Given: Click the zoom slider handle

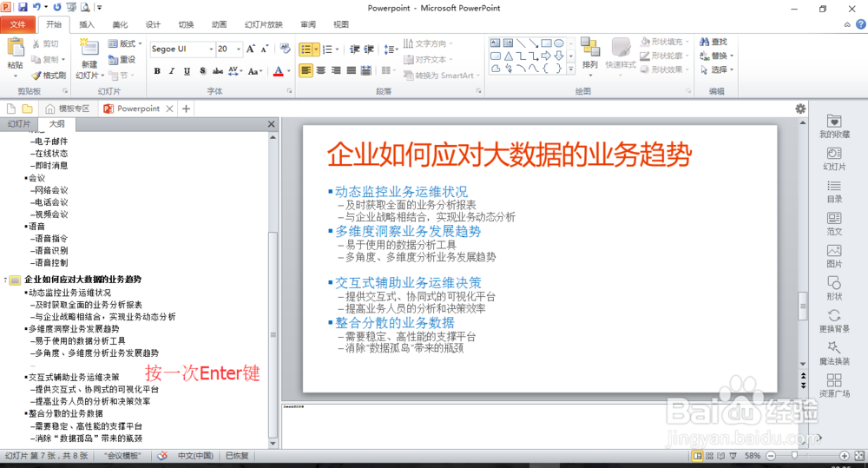Looking at the screenshot, I should click(x=794, y=455).
